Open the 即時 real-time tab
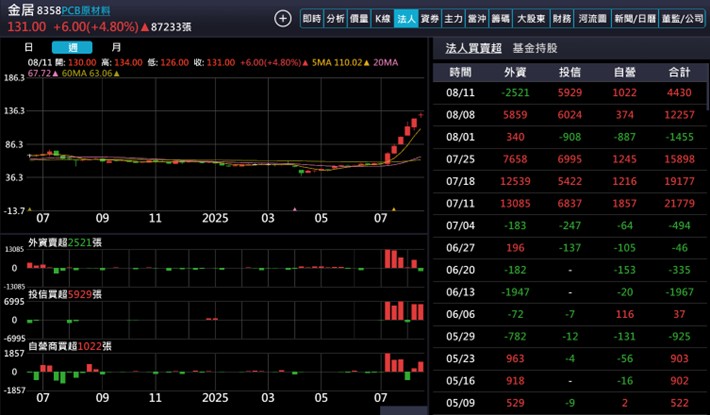710x415 pixels. (x=312, y=19)
